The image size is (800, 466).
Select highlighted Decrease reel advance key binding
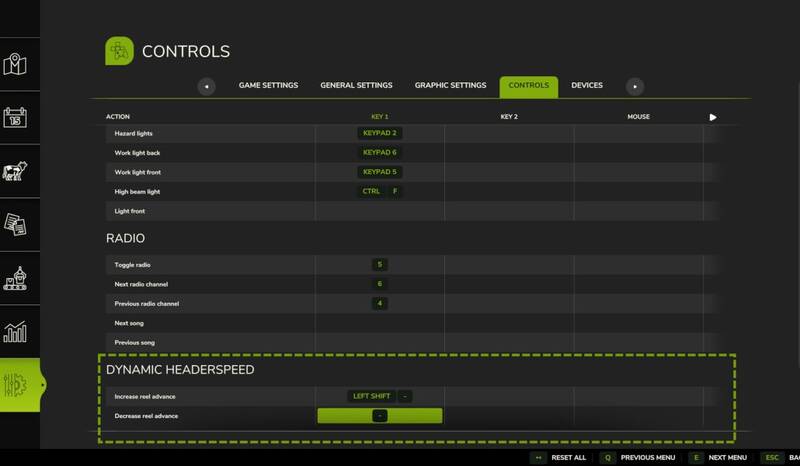380,415
